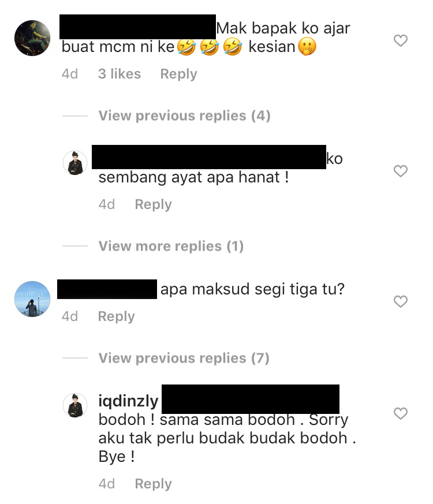Reply to the "sembang ayat apa hanat" comment
The image size is (433, 504).
pyautogui.click(x=153, y=204)
